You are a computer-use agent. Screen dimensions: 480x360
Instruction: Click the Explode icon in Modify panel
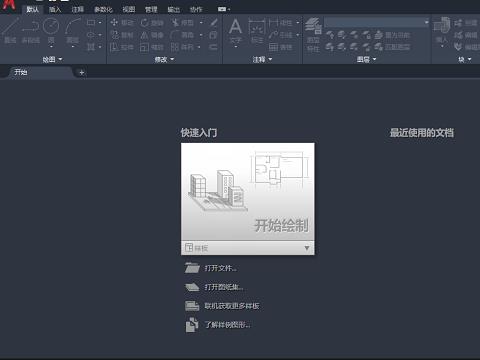pyautogui.click(x=213, y=35)
